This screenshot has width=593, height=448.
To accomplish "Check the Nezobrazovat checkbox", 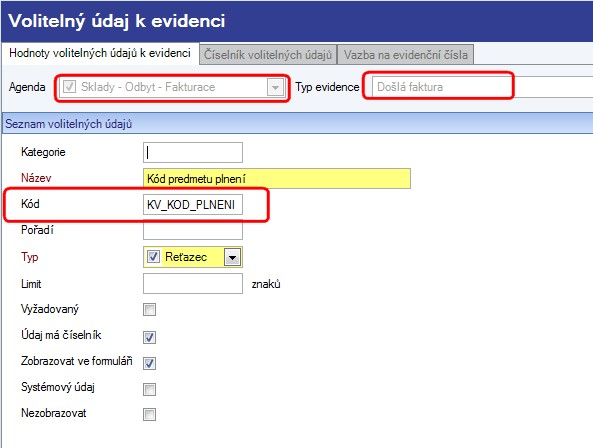I will [149, 414].
